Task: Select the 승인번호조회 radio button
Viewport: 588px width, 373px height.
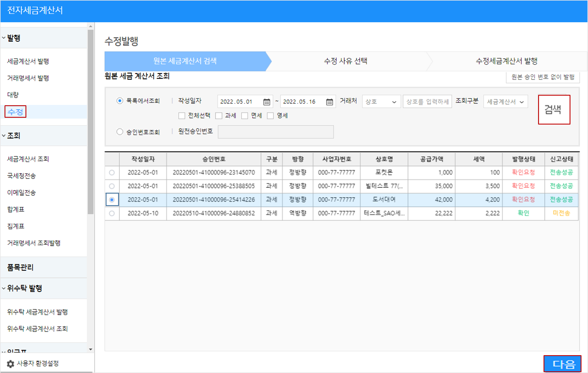Action: 120,132
